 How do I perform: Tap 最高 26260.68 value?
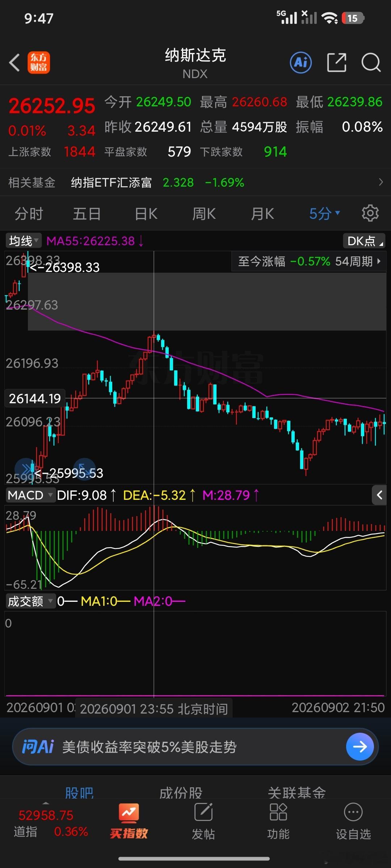point(260,102)
